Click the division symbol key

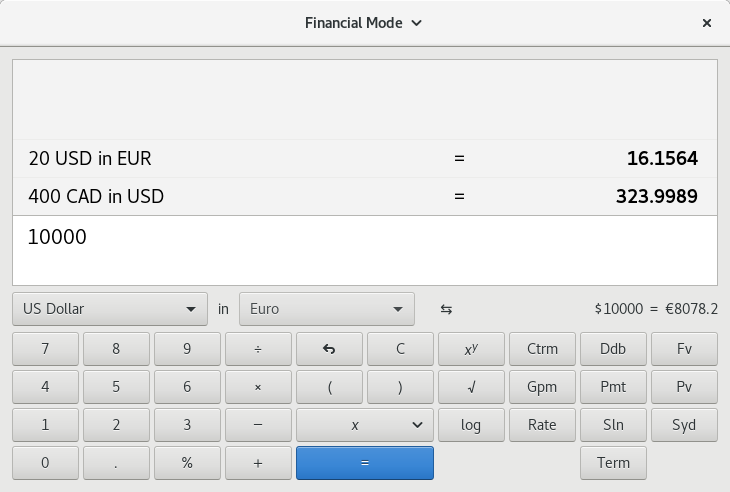pos(258,349)
